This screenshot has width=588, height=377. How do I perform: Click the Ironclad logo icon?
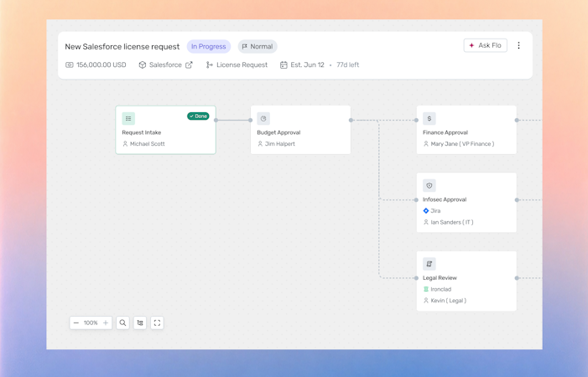pyautogui.click(x=425, y=289)
